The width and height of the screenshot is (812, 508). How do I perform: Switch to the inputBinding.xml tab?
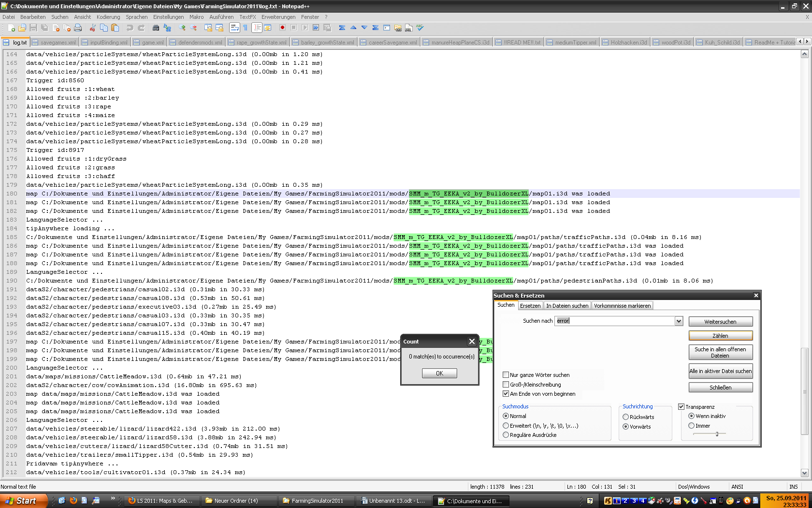point(105,43)
